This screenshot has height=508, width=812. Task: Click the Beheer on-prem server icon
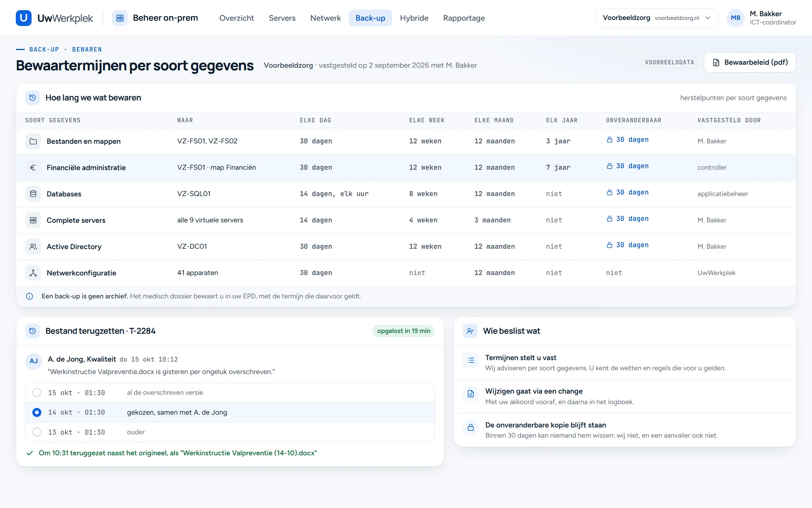coord(120,18)
